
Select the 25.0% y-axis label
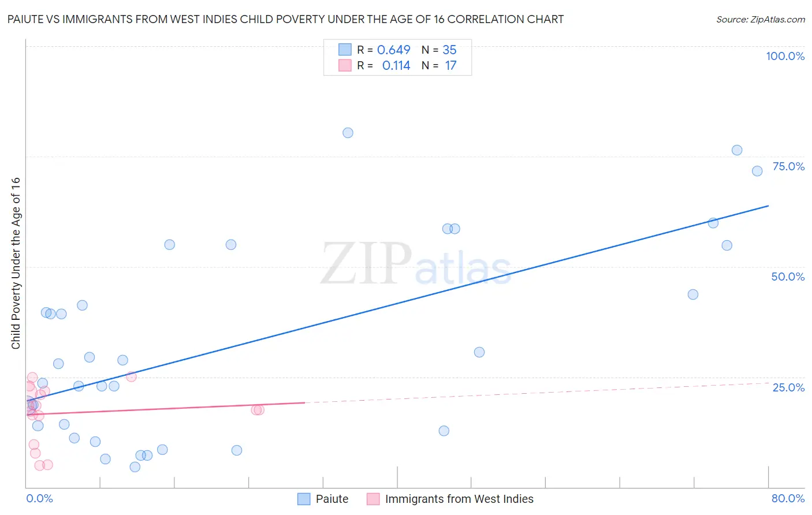[x=788, y=387]
